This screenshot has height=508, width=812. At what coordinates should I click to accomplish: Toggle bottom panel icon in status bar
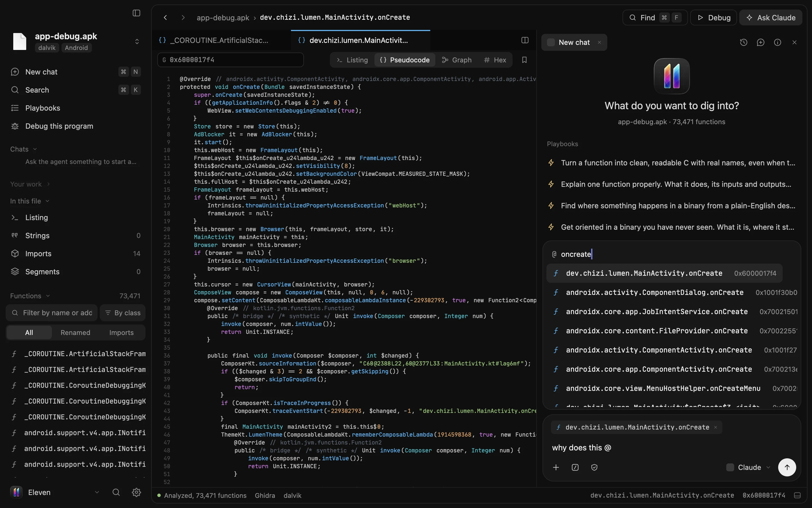click(798, 496)
